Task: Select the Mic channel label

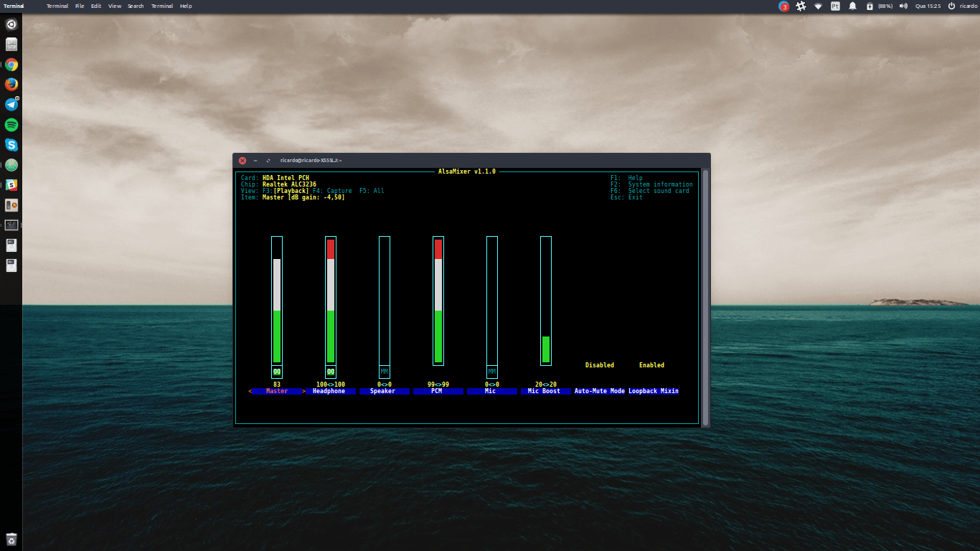Action: (492, 392)
